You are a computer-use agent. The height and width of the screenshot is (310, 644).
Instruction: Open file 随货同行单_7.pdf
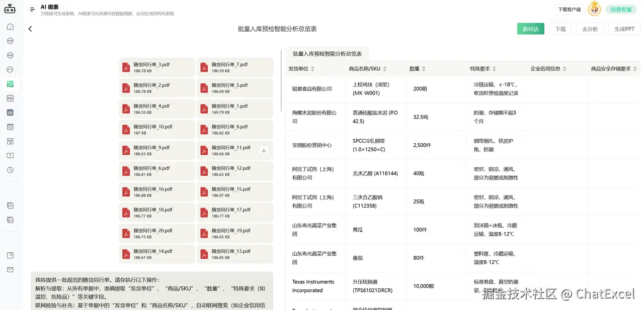(x=235, y=67)
